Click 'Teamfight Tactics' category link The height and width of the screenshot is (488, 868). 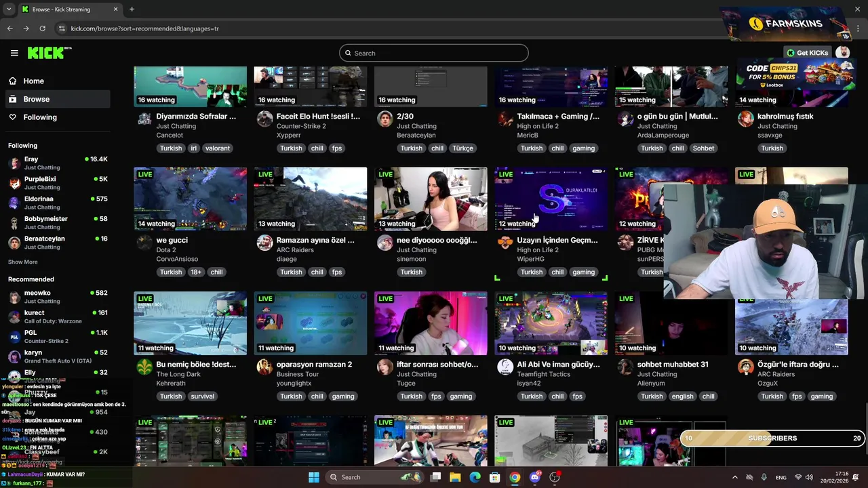(543, 374)
